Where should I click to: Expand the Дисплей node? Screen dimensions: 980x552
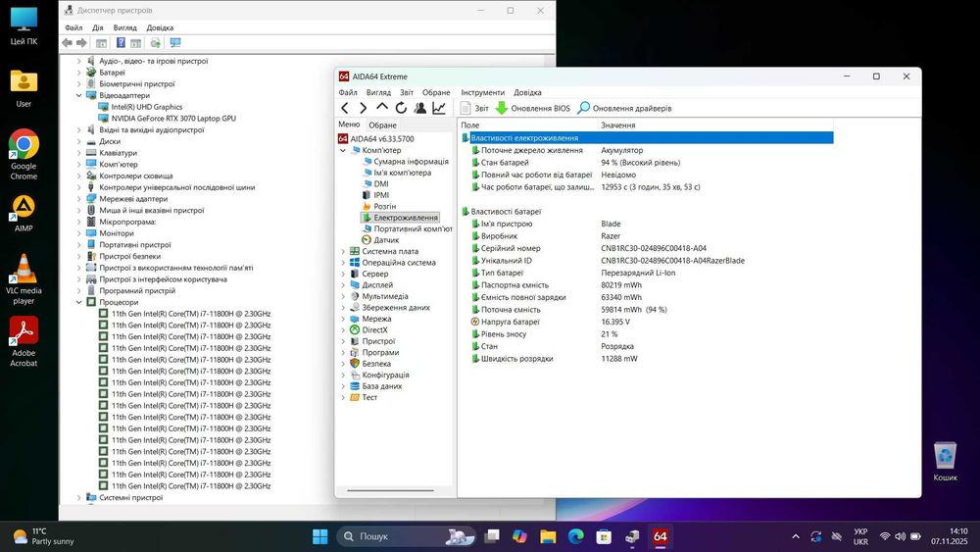click(x=342, y=285)
